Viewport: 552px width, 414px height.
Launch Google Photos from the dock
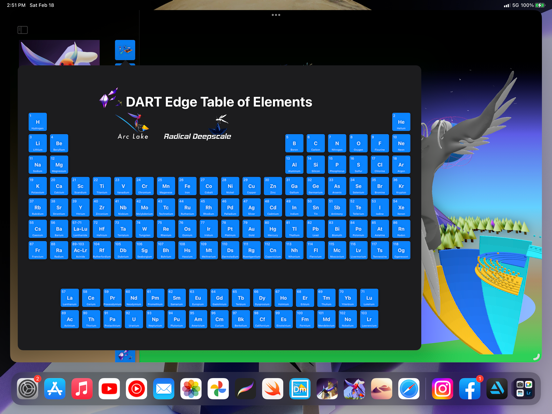coord(218,389)
